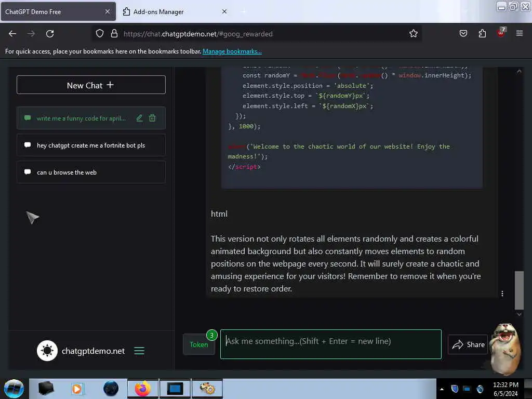Edit the april chat title pencil icon

[x=139, y=118]
